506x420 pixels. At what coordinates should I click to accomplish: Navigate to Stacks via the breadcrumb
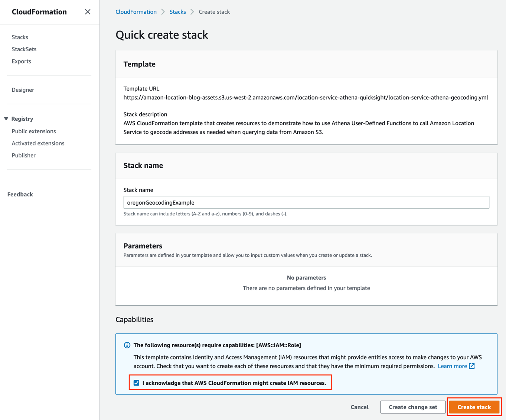[x=177, y=12]
